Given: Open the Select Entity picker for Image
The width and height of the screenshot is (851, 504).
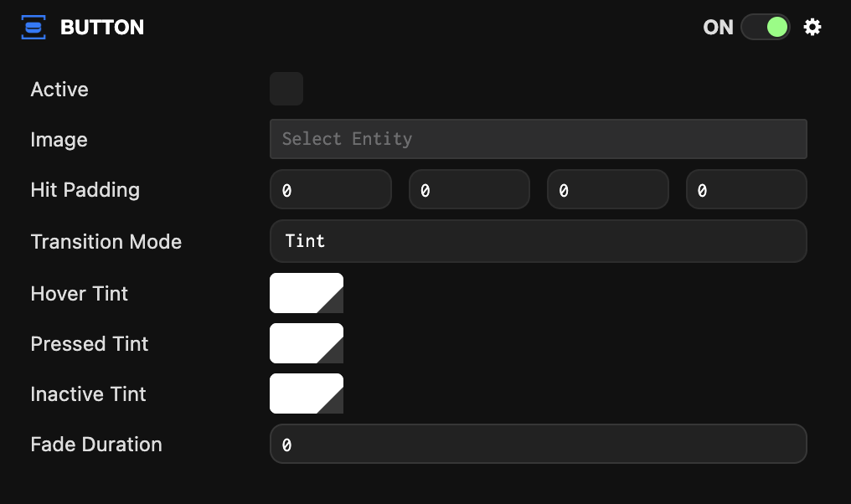Looking at the screenshot, I should pyautogui.click(x=538, y=139).
